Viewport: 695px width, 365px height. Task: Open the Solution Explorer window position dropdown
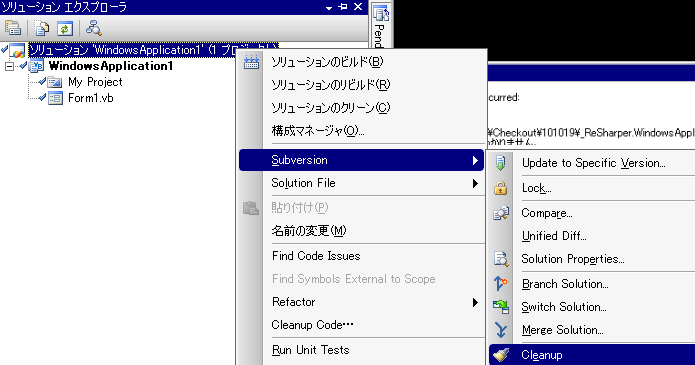click(328, 8)
